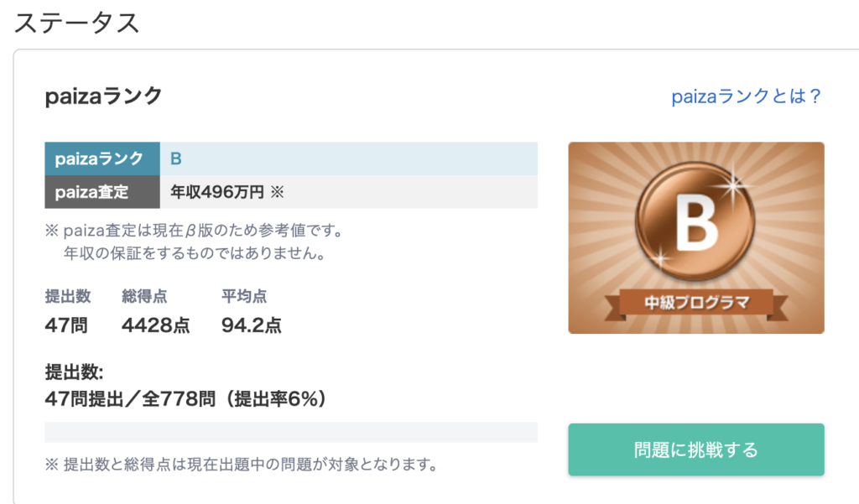The width and height of the screenshot is (859, 504).
Task: Click the 提出数 stat label above 47問
Action: tap(67, 296)
